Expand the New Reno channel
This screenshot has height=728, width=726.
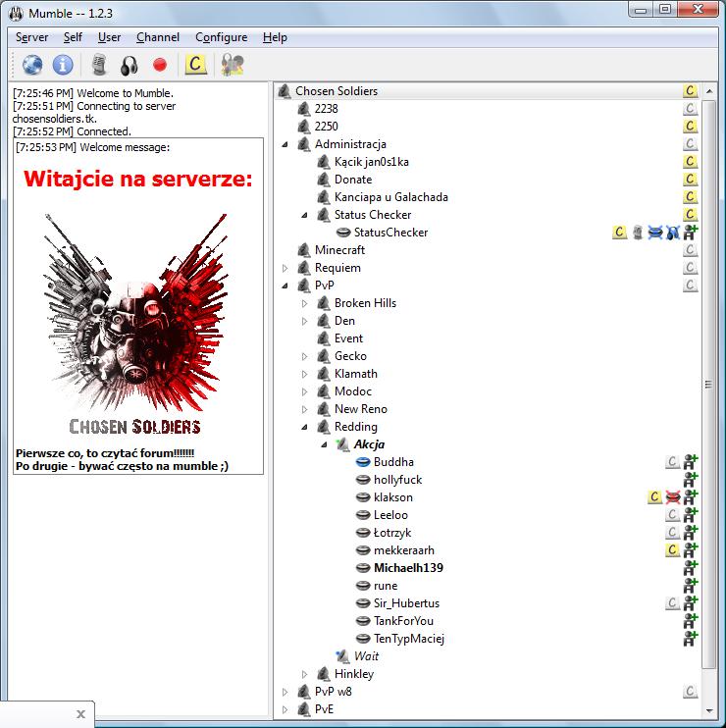304,409
